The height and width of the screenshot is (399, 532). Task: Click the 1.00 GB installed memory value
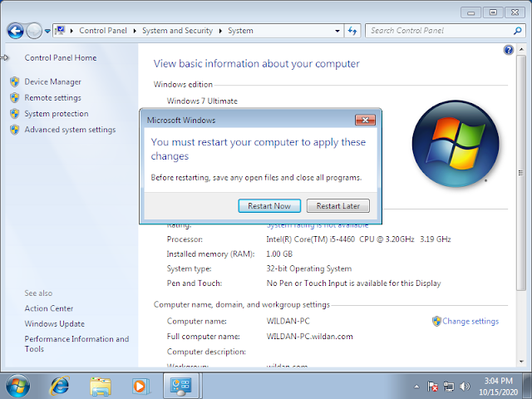coord(279,254)
